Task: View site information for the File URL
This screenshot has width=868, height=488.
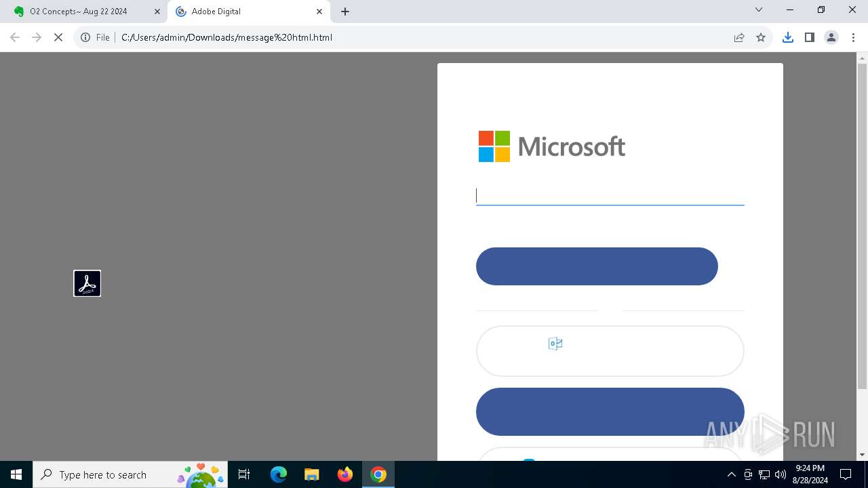Action: pyautogui.click(x=95, y=37)
